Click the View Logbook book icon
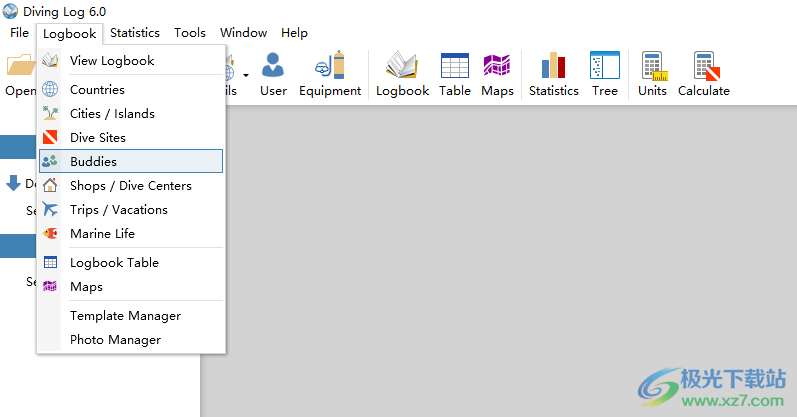 point(50,61)
